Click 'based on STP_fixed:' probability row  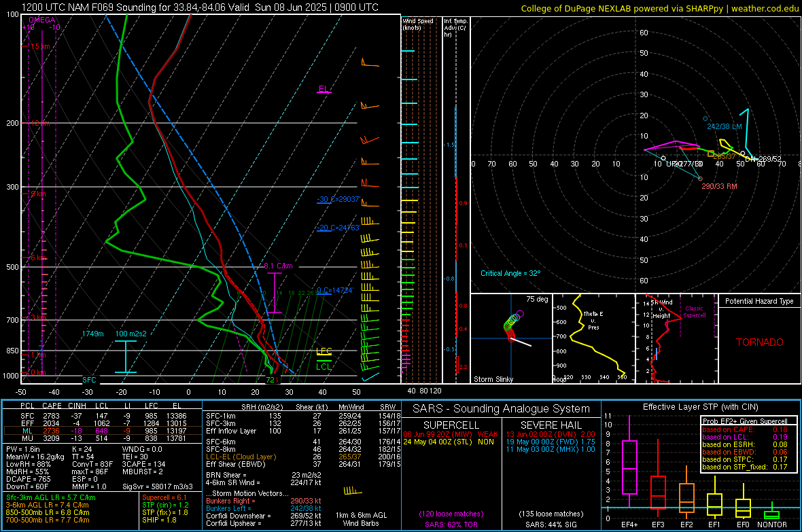[x=745, y=467]
